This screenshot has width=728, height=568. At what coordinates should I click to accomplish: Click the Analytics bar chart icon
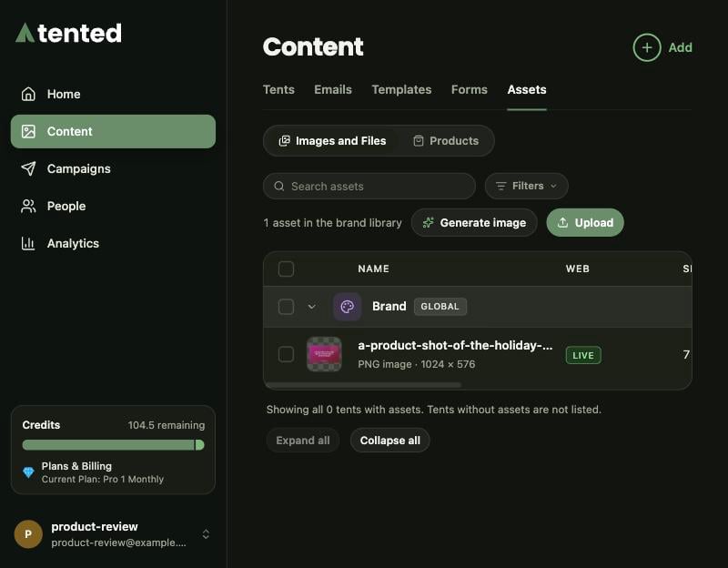(28, 243)
